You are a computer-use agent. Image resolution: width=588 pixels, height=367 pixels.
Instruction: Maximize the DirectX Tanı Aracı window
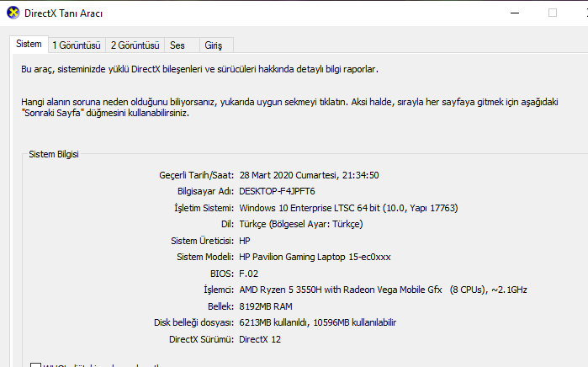pos(553,13)
